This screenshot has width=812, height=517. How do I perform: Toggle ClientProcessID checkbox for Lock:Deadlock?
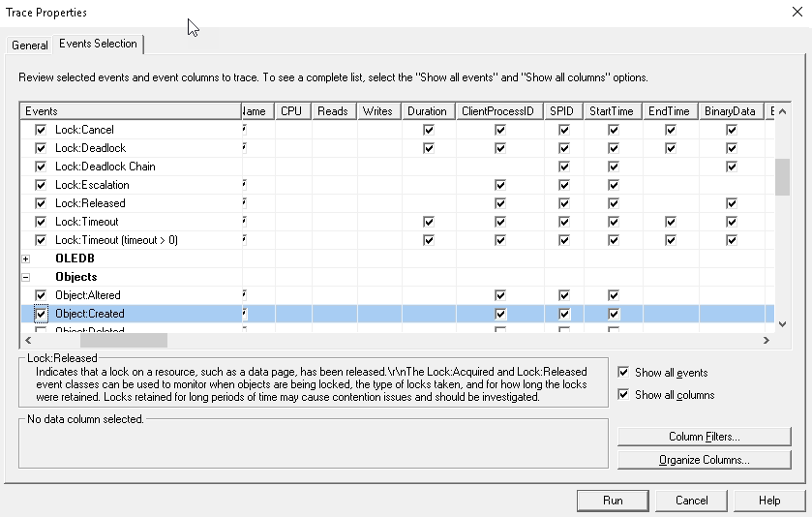tap(499, 148)
